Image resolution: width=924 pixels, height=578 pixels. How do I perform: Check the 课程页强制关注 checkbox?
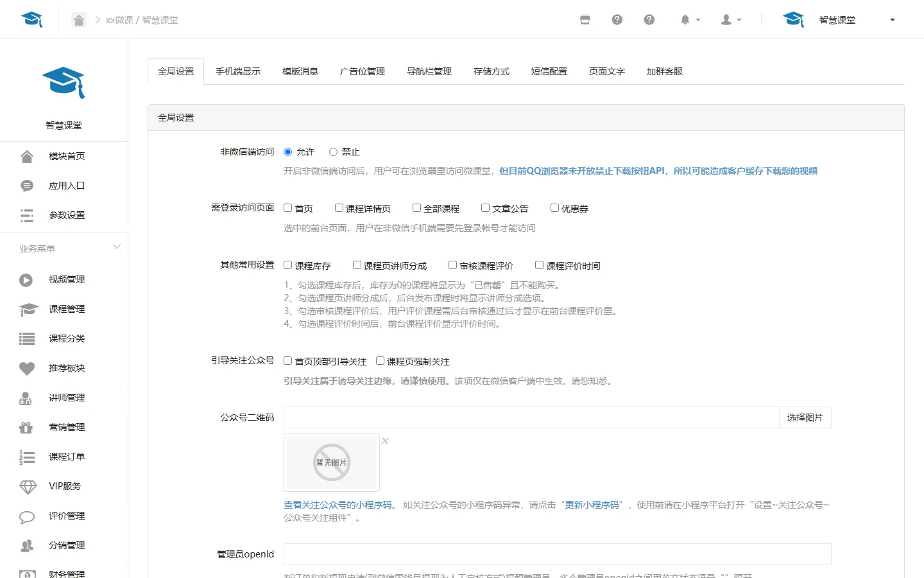(x=380, y=361)
